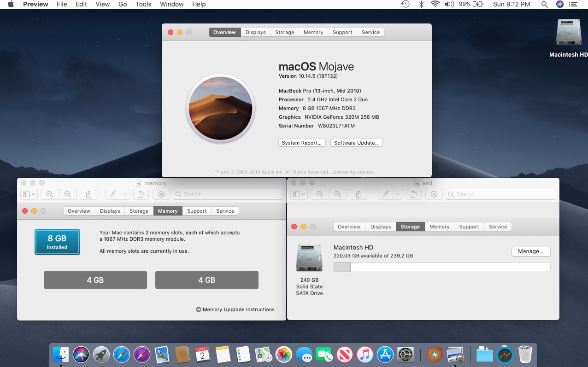Show the Markup toolbar in memory window
Image resolution: width=588 pixels, height=367 pixels.
click(161, 194)
